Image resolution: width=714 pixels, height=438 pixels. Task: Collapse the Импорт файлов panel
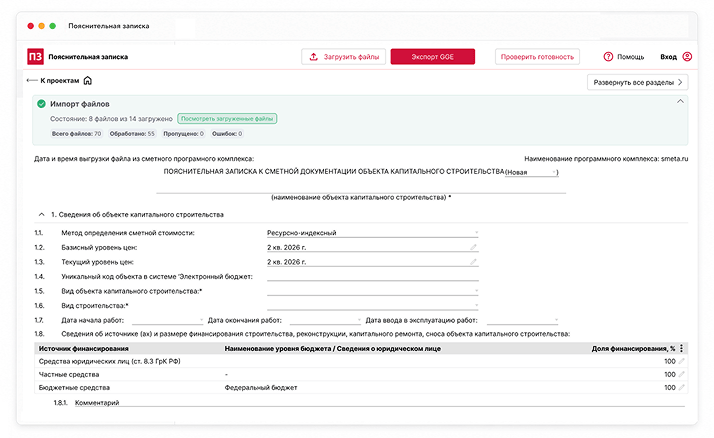(x=680, y=101)
